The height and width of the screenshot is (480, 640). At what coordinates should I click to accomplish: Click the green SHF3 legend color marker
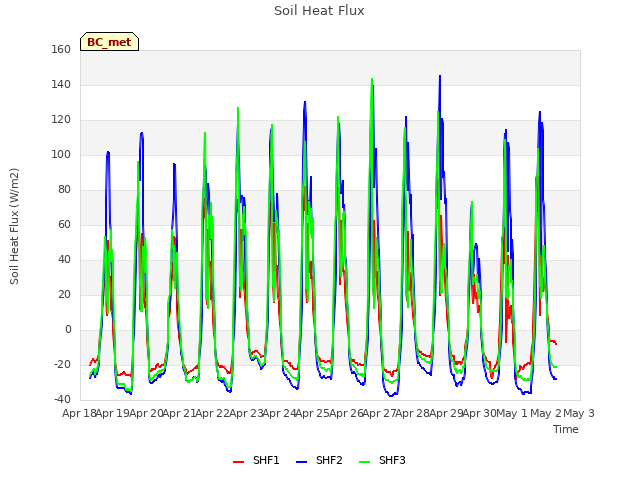click(364, 462)
